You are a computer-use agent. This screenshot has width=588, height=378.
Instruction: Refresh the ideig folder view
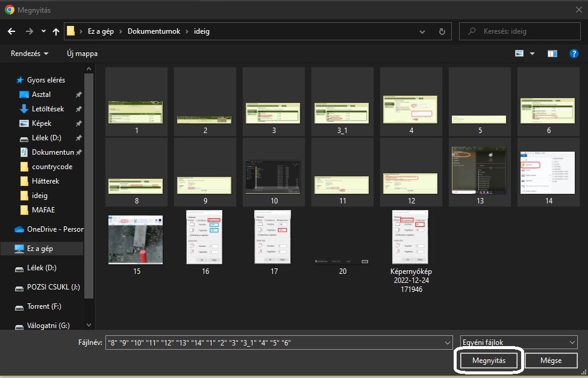coord(442,31)
